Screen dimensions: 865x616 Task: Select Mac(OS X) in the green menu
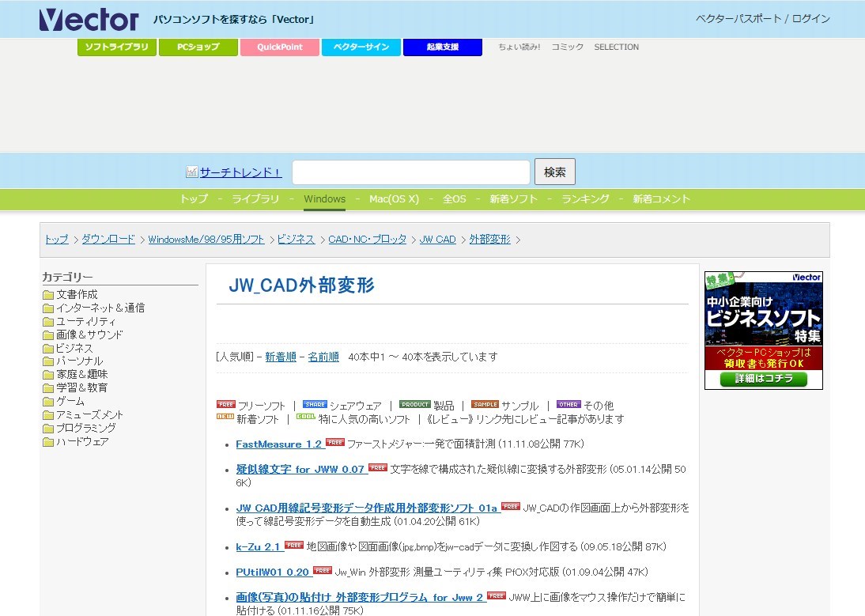(394, 199)
